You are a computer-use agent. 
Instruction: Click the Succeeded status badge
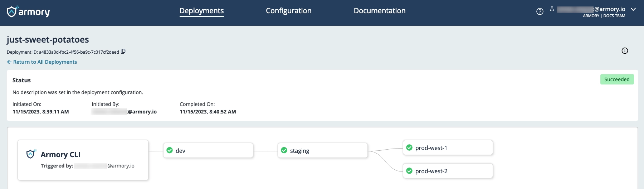pos(617,79)
